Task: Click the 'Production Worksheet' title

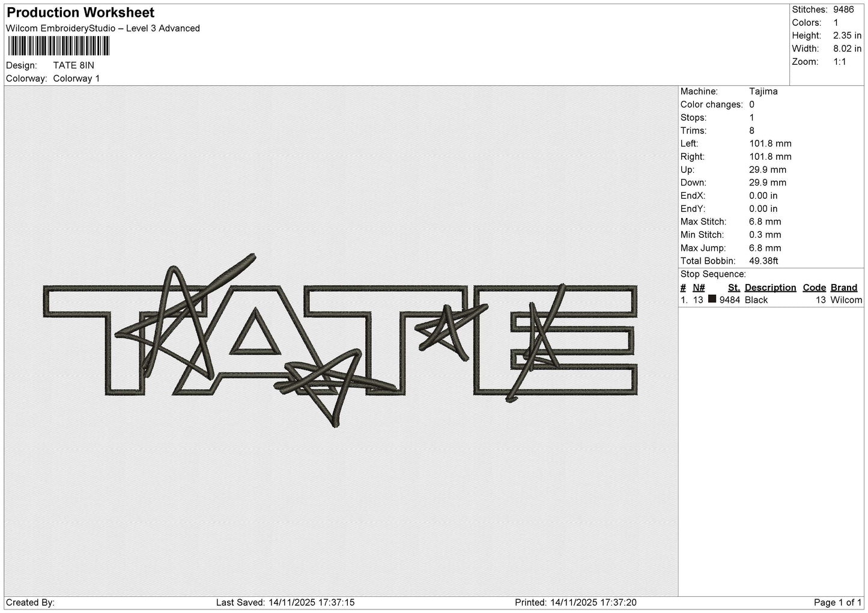Action: click(80, 13)
